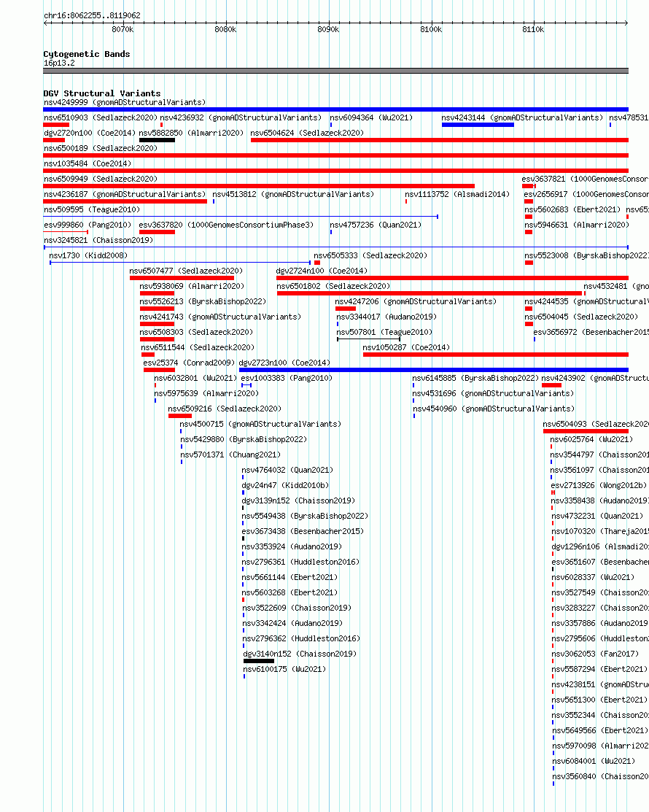649x812 pixels.
Task: Select esv2713926 Wong2012b label
Action: (x=599, y=485)
